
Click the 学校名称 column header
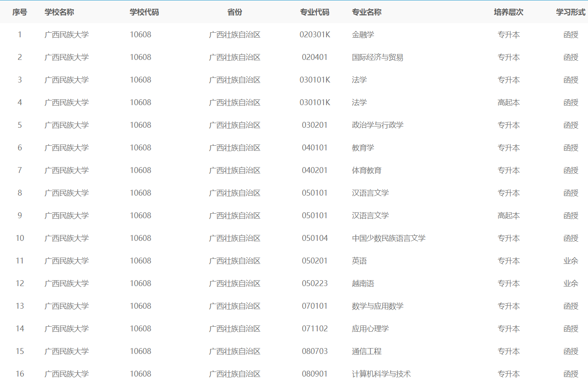pos(60,12)
